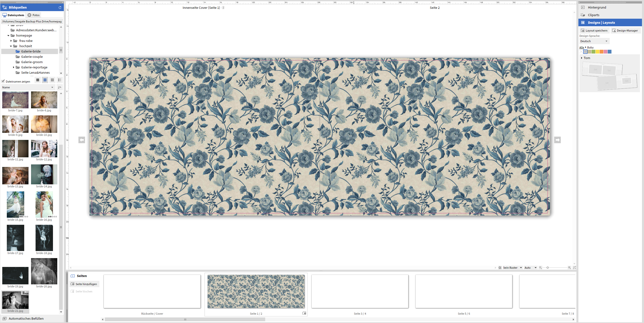Refresh the Bildquellen panel

60,8
